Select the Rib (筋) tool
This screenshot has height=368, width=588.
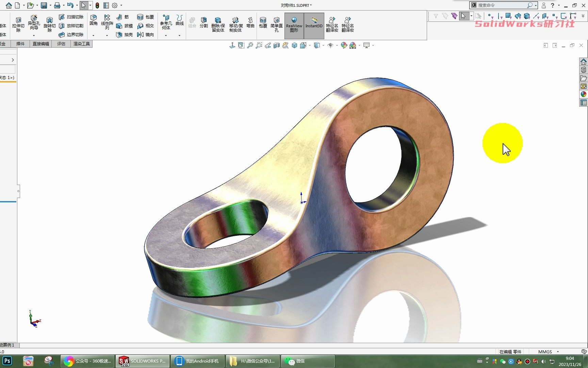[122, 17]
